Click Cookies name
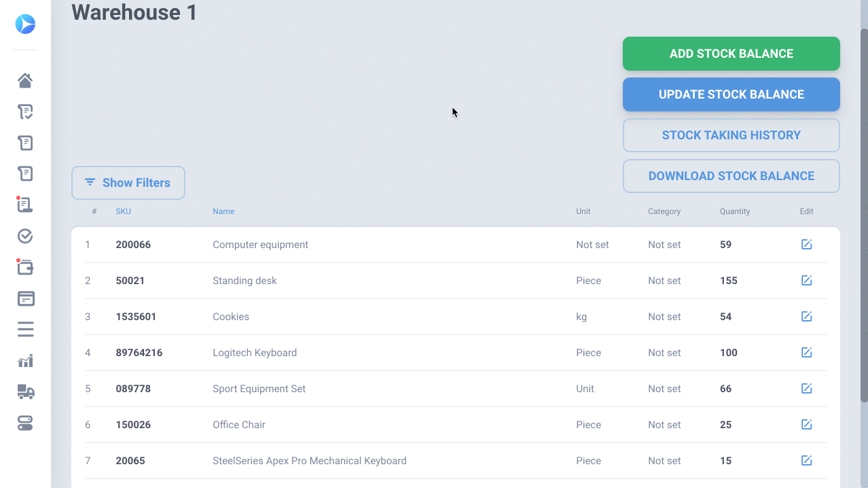 [x=231, y=317]
